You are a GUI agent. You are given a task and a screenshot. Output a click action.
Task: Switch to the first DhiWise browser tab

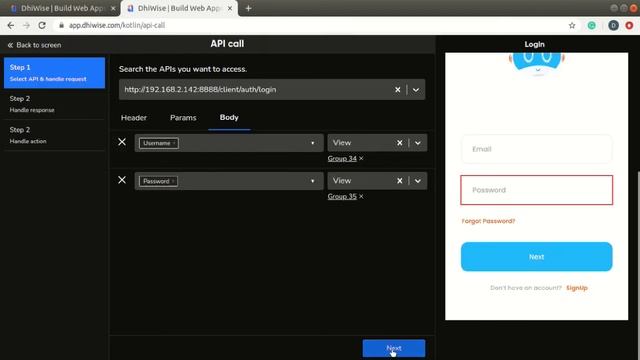tap(61, 8)
